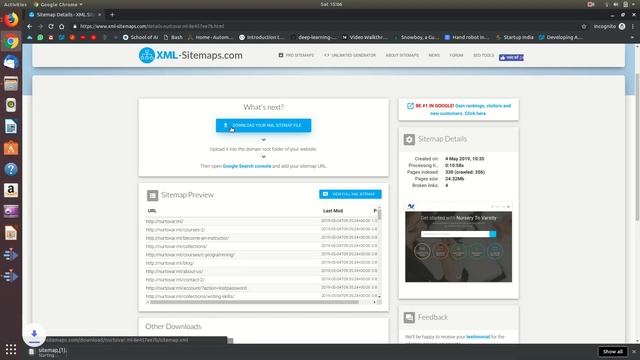This screenshot has width=640, height=360.
Task: Open Hand robot bookmark
Action: [467, 37]
